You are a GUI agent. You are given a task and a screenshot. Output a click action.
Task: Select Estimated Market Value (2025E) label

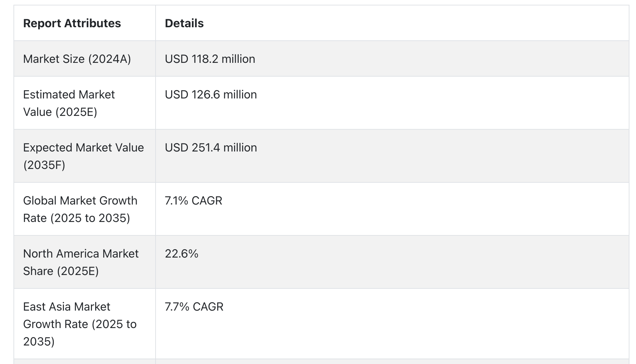tap(69, 103)
